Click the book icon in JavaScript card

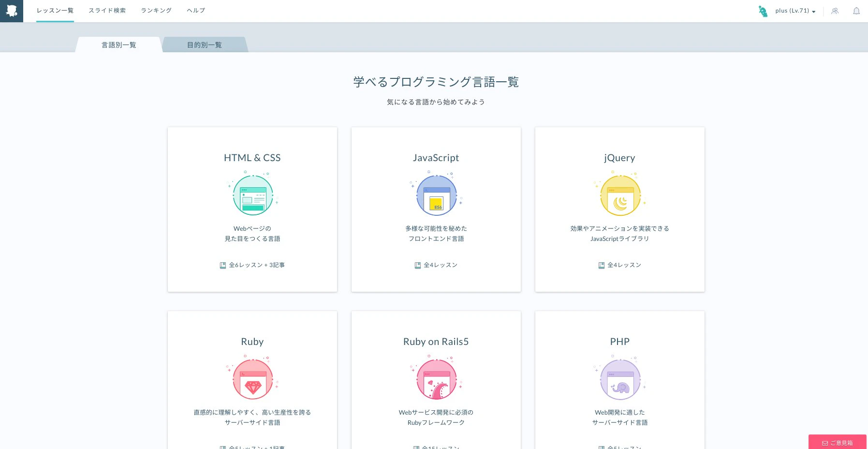point(418,265)
